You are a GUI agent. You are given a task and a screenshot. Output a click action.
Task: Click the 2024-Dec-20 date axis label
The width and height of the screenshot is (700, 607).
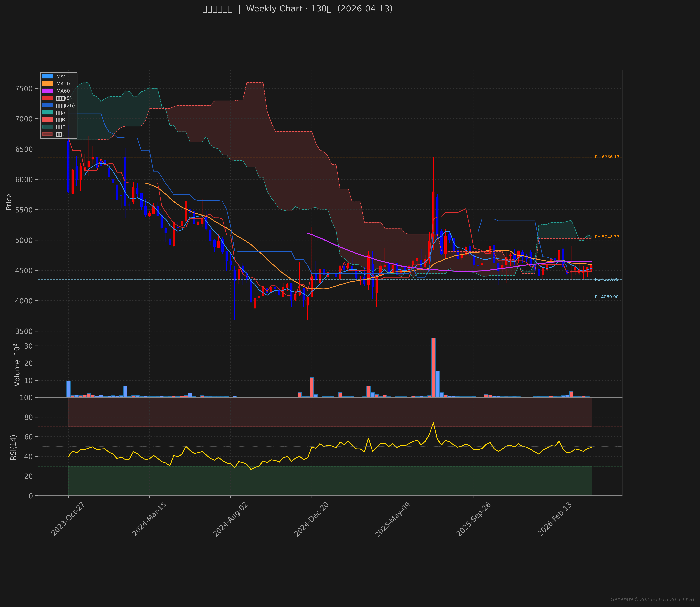pos(311,519)
